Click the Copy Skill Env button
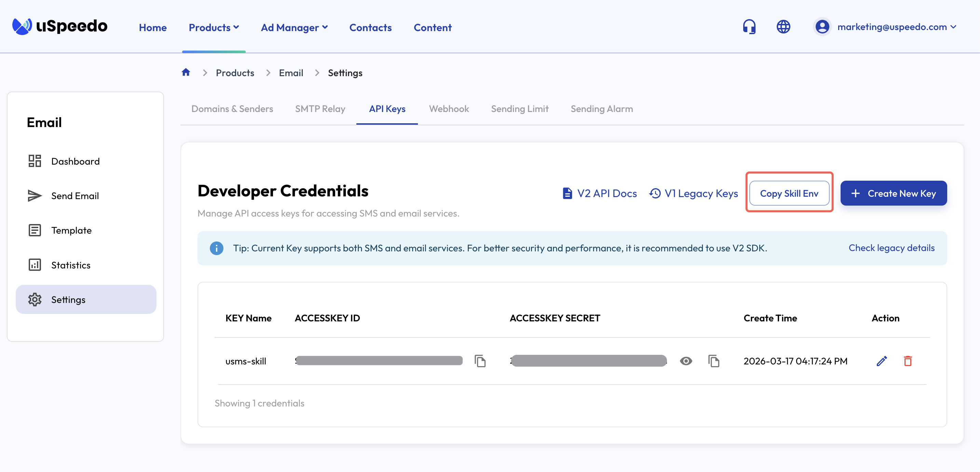980x472 pixels. (x=789, y=193)
